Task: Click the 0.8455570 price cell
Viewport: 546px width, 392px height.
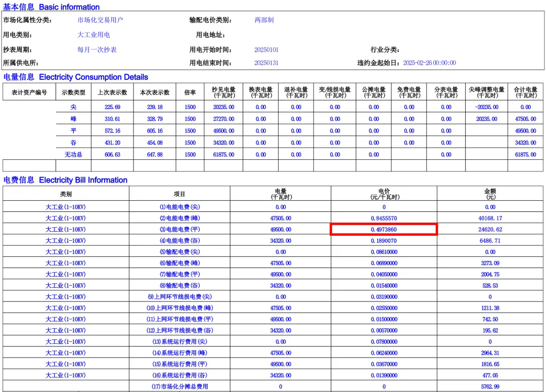Action: (x=384, y=218)
